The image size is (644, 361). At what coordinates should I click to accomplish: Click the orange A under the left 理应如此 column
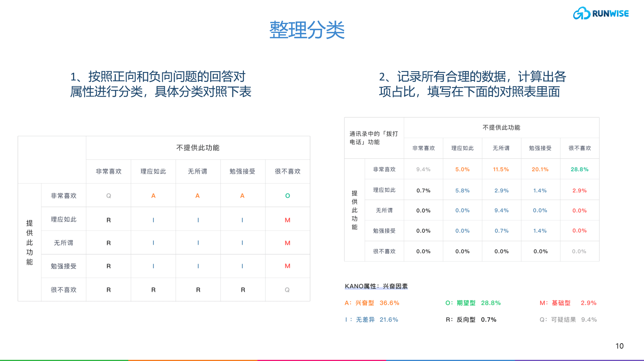click(153, 196)
